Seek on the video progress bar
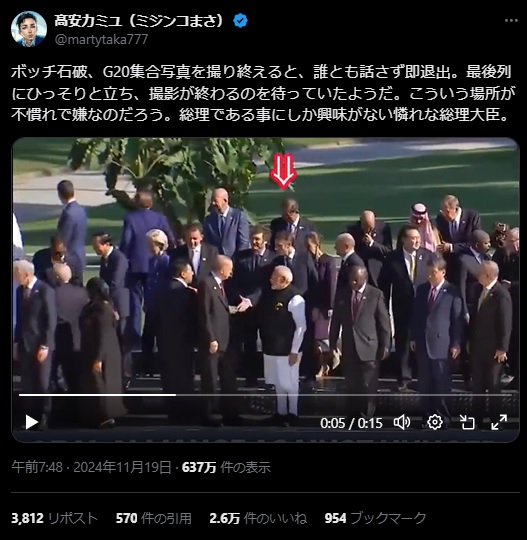Screen dimensions: 527x540 coord(266,395)
